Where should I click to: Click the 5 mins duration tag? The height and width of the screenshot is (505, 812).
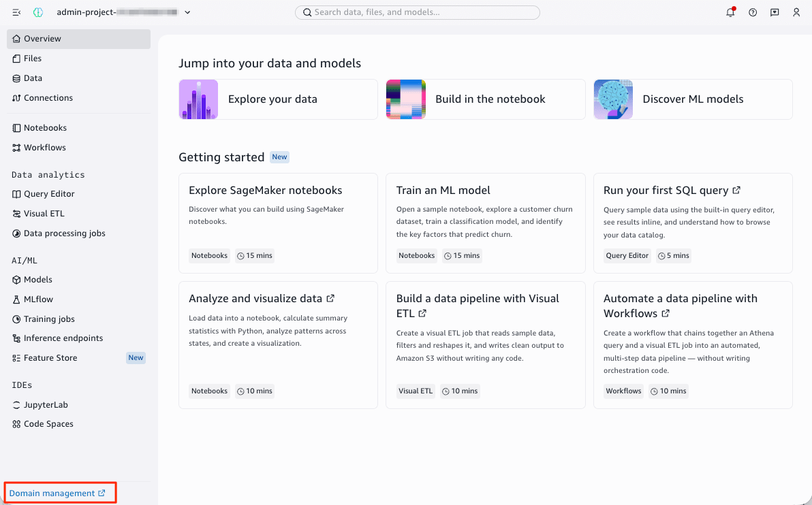point(673,256)
